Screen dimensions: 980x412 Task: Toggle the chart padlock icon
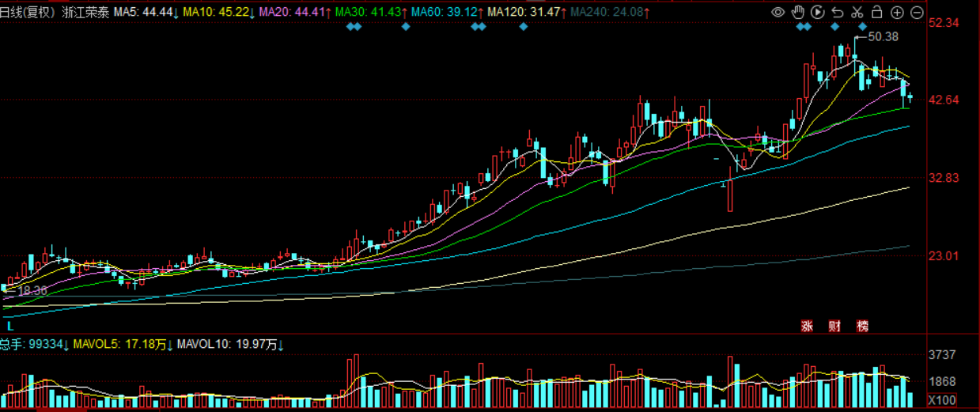877,12
